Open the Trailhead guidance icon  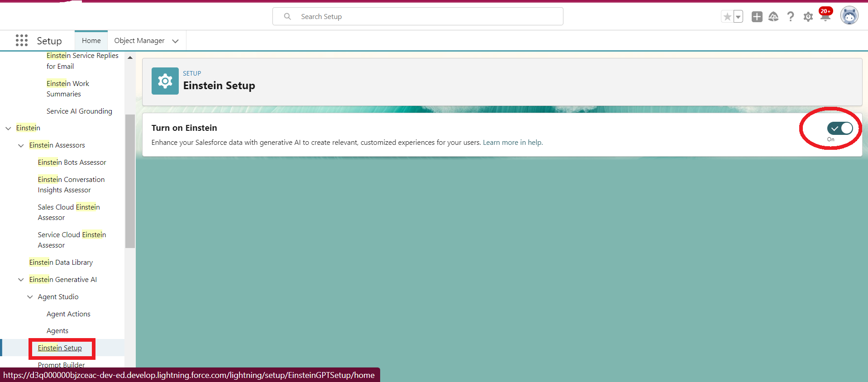pyautogui.click(x=773, y=17)
